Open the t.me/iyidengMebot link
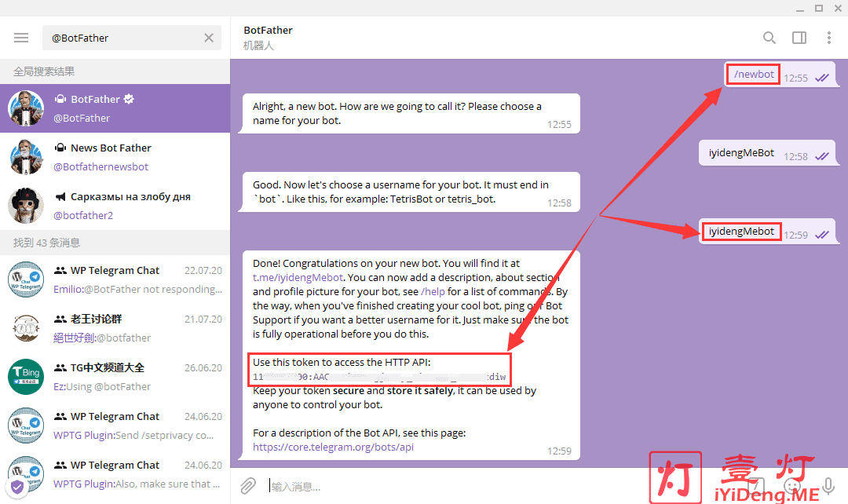This screenshot has width=848, height=504. point(298,277)
